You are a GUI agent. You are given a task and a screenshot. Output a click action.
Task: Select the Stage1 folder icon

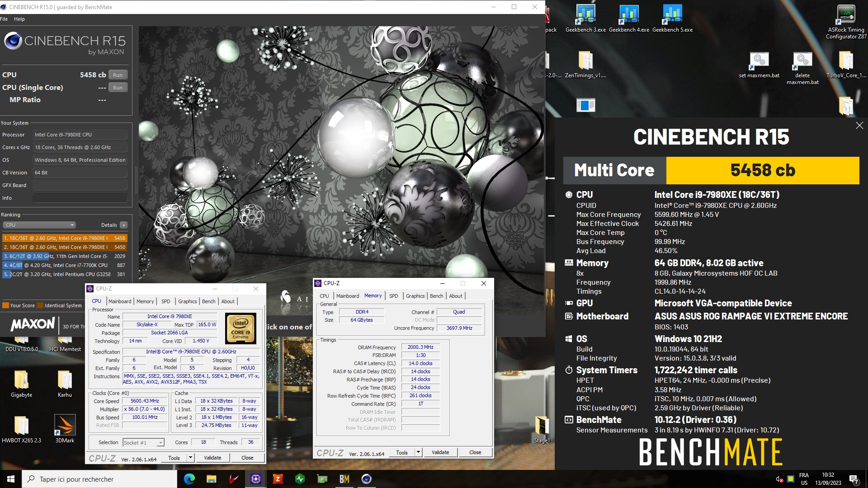click(542, 429)
